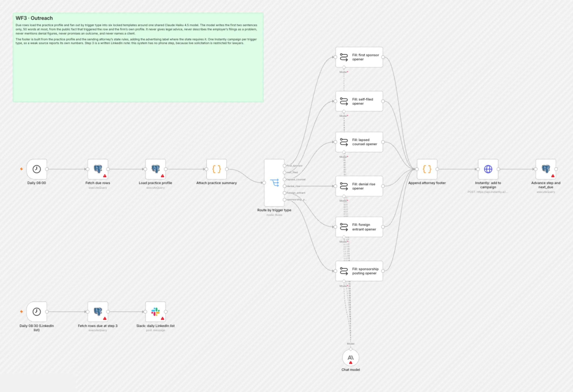The width and height of the screenshot is (573, 392).
Task: Click the warning badge on Slack: daily LinkedIn list
Action: (x=163, y=318)
